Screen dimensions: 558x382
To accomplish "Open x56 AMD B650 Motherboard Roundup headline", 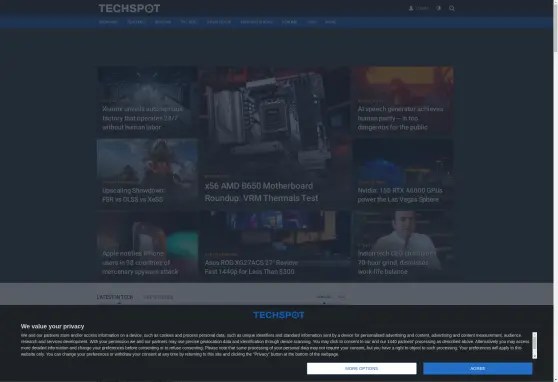I will pos(261,192).
